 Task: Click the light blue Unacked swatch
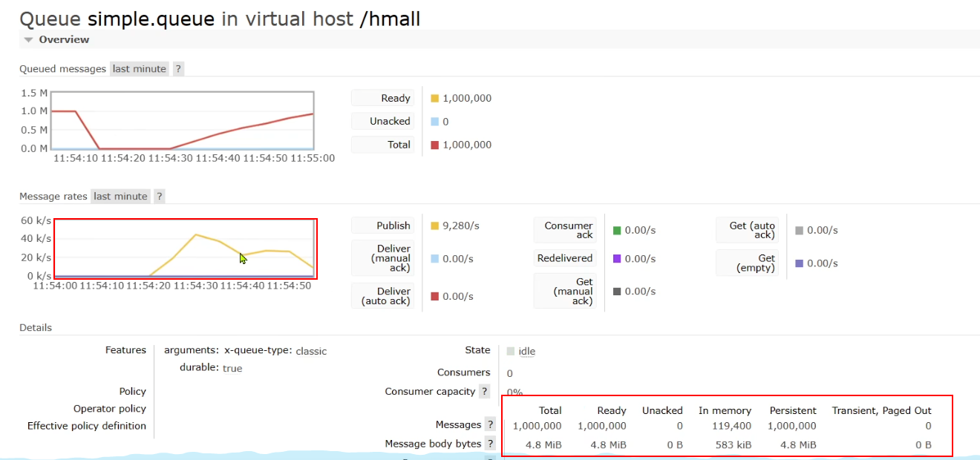[x=435, y=122]
